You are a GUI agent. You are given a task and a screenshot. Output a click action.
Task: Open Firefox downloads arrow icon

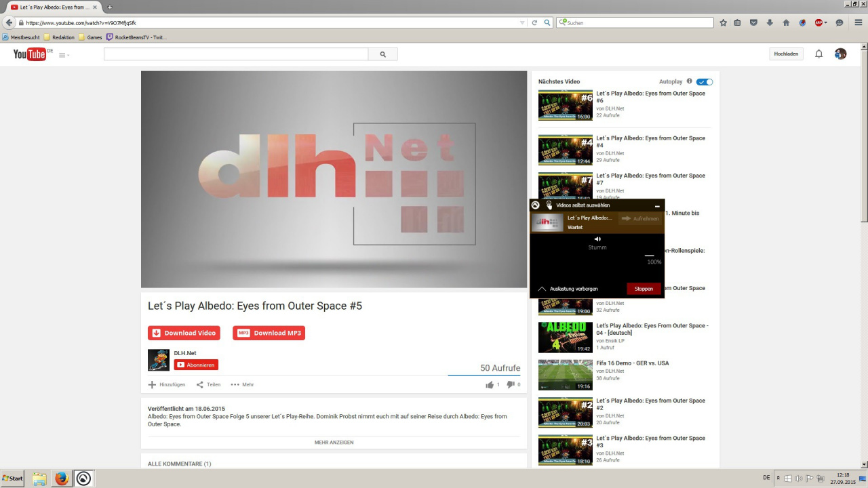(770, 22)
